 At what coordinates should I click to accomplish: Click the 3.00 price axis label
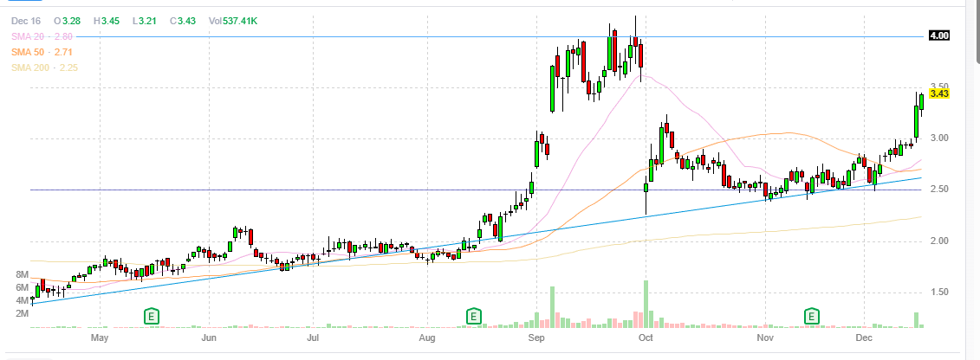point(939,138)
